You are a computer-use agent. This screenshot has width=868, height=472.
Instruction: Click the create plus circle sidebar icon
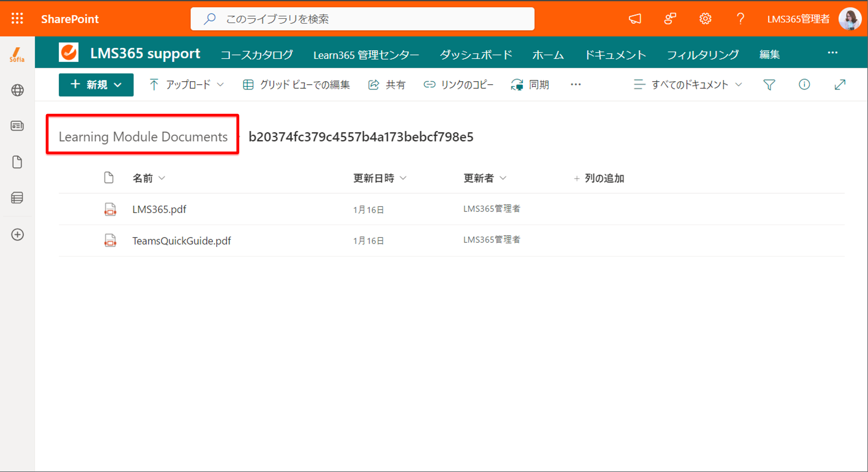click(17, 235)
